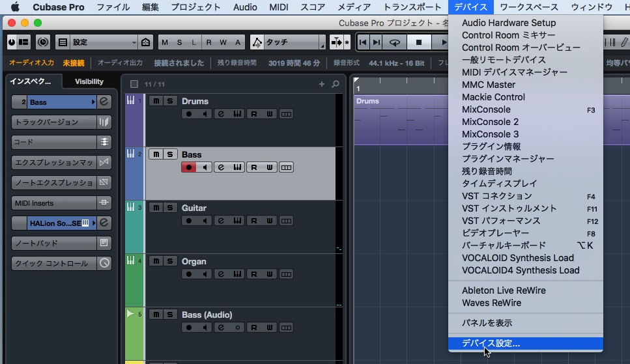Toggle global Write W in toolbar
Image resolution: width=630 pixels, height=364 pixels.
223,42
